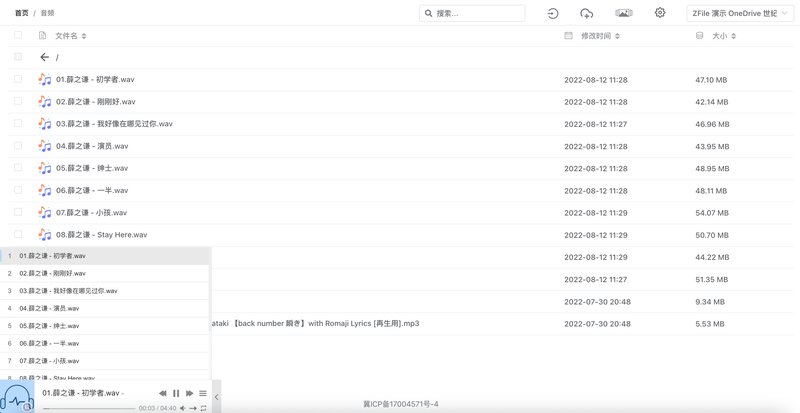Open the settings gear icon
This screenshot has width=800, height=413.
point(660,13)
